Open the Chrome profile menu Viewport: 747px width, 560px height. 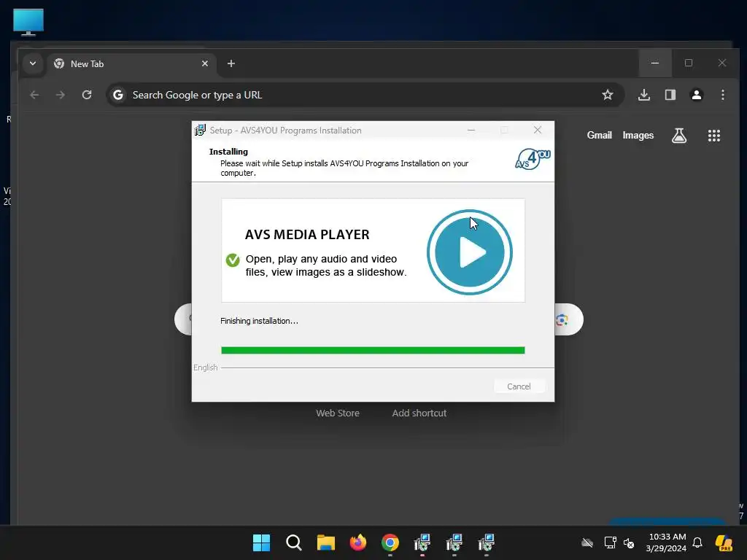(697, 95)
